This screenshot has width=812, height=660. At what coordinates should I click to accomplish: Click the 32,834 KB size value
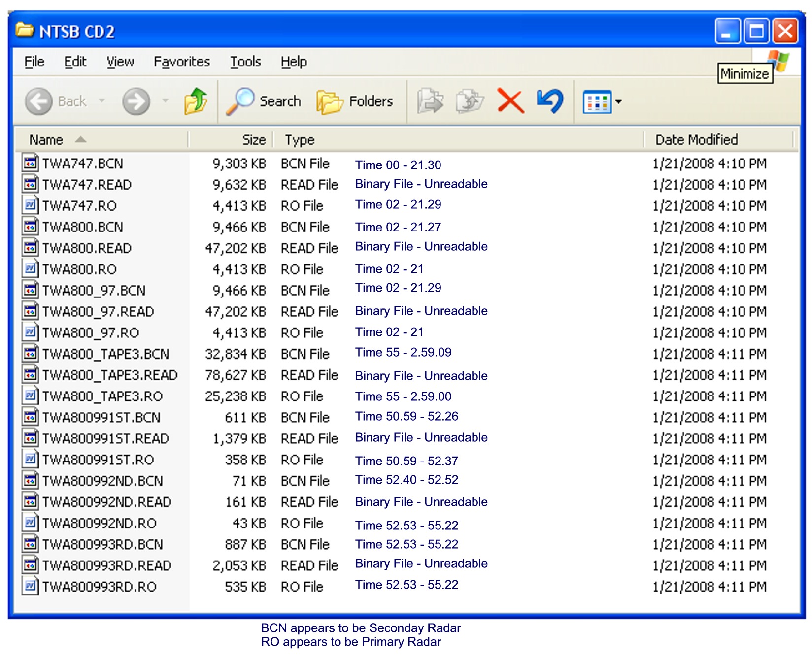236,354
